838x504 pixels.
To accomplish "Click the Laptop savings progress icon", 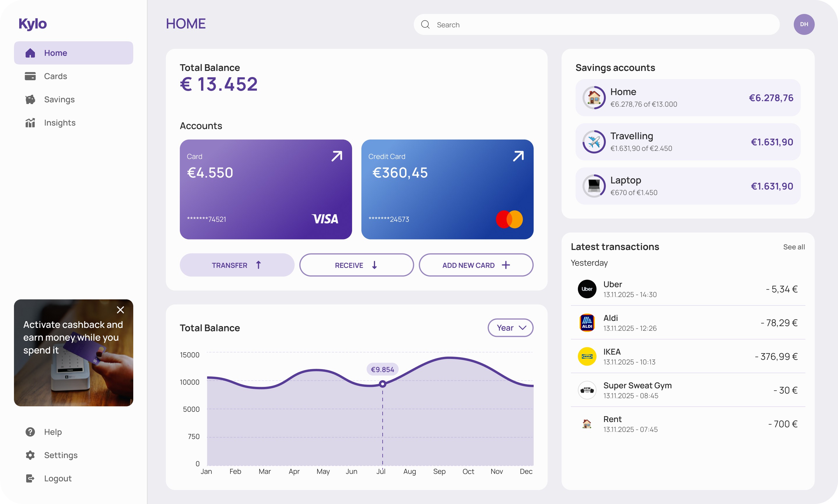I will pos(594,186).
